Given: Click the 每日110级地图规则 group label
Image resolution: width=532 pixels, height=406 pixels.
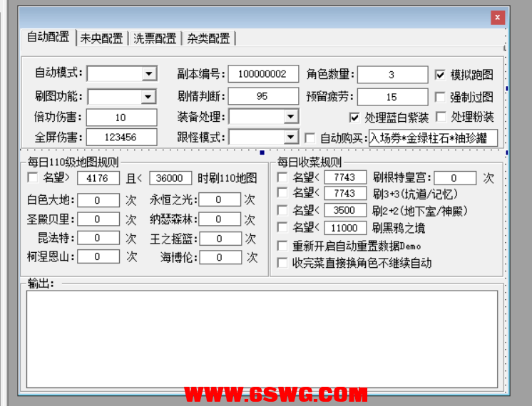Looking at the screenshot, I should tap(73, 162).
